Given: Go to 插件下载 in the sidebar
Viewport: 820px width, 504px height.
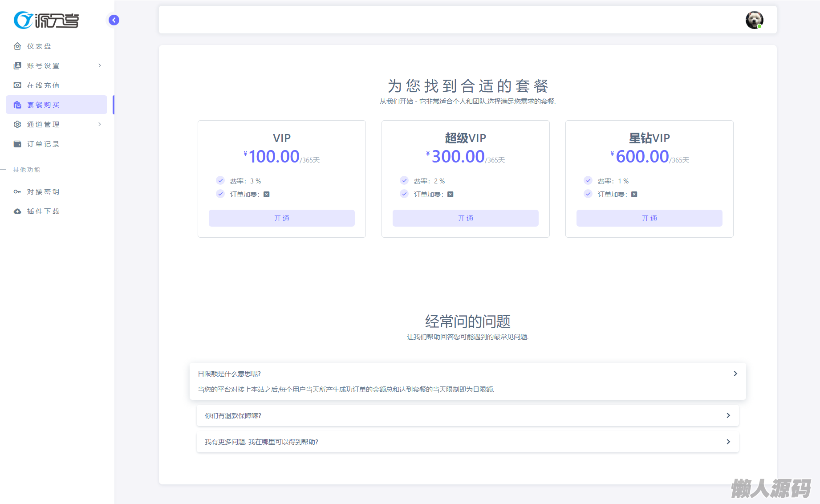Looking at the screenshot, I should click(43, 211).
